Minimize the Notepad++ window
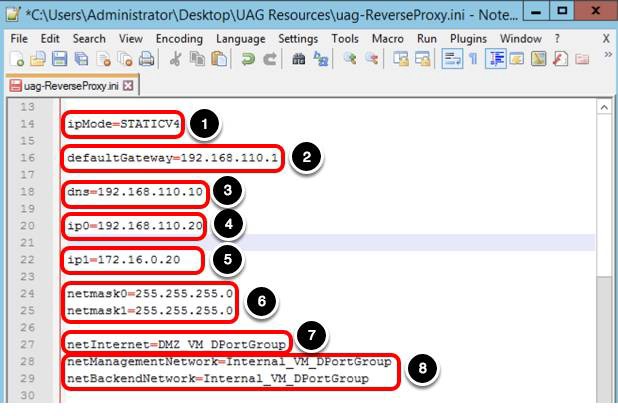Viewport: 618px width, 416px height. (x=536, y=11)
